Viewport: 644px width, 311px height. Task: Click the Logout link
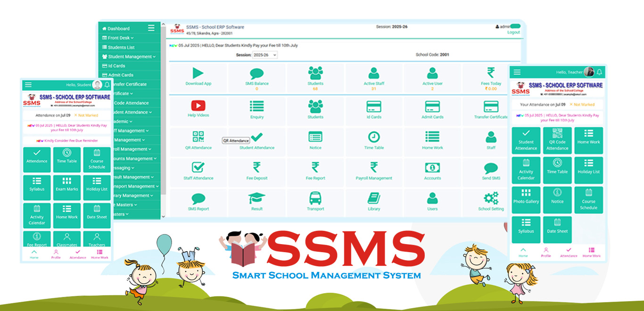click(513, 33)
